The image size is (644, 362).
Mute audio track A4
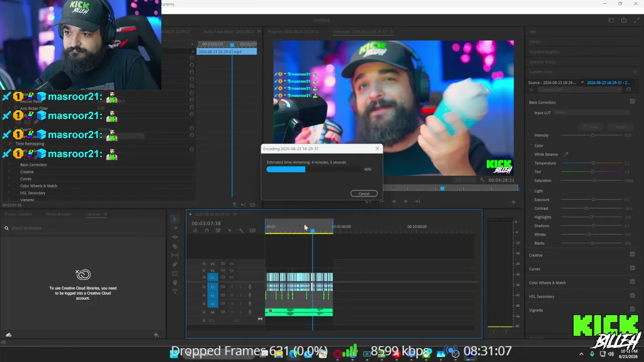pyautogui.click(x=232, y=312)
